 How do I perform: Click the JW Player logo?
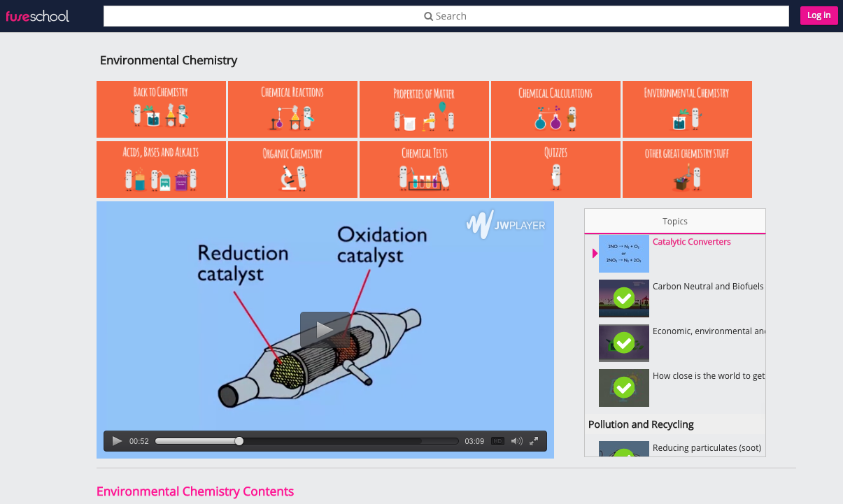click(x=505, y=224)
